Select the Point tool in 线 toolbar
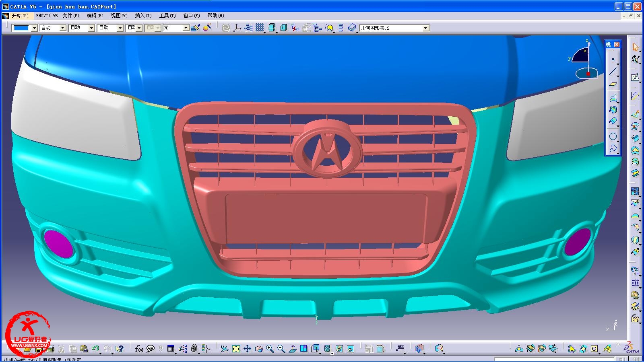644x362 pixels. pos(613,60)
